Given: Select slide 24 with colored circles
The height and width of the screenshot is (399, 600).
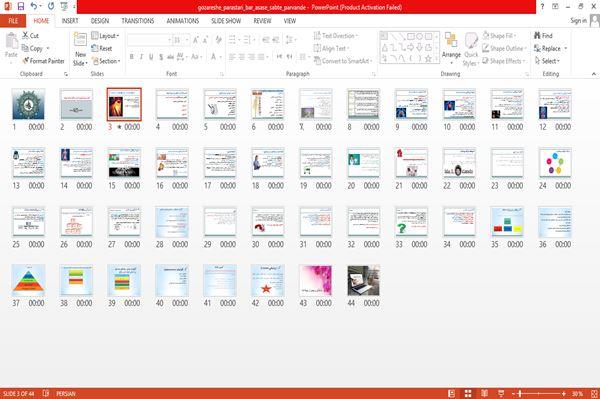Looking at the screenshot, I should pyautogui.click(x=555, y=163).
